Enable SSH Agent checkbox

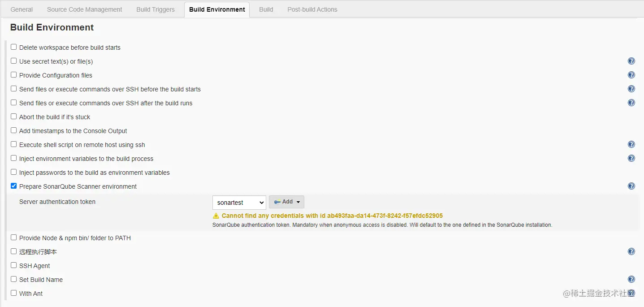tap(13, 265)
